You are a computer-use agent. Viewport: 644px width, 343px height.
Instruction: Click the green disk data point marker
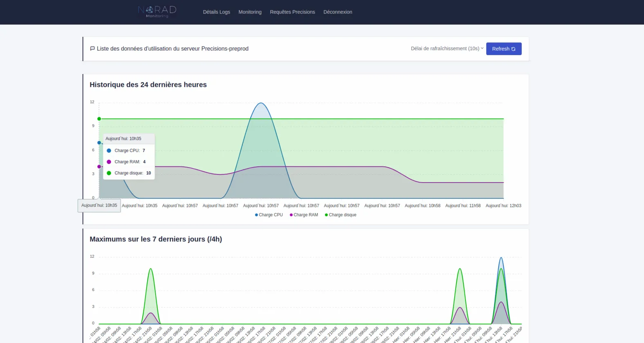pyautogui.click(x=99, y=119)
